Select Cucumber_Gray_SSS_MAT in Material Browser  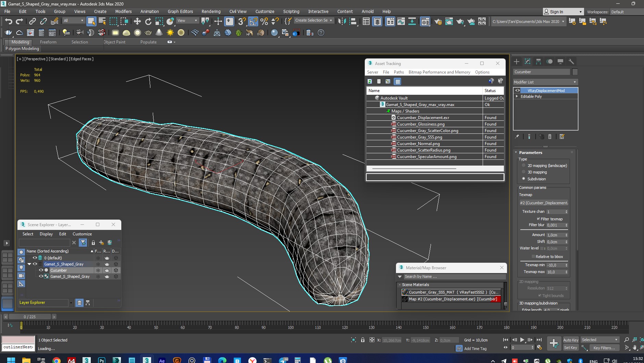[451, 292]
